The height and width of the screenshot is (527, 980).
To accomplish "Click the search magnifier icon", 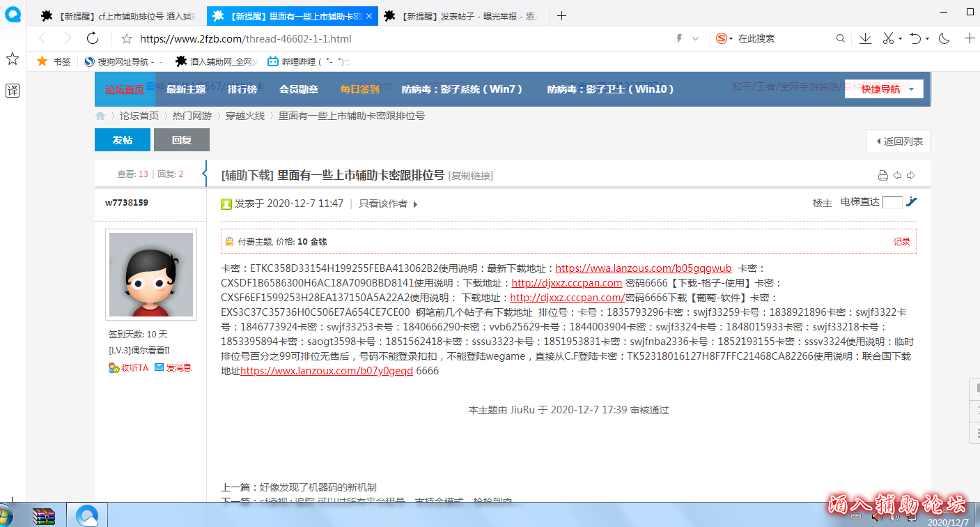I will coord(841,38).
